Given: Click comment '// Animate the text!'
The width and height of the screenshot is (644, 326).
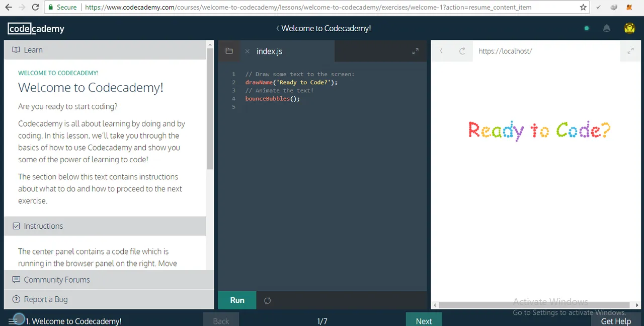Looking at the screenshot, I should point(279,90).
